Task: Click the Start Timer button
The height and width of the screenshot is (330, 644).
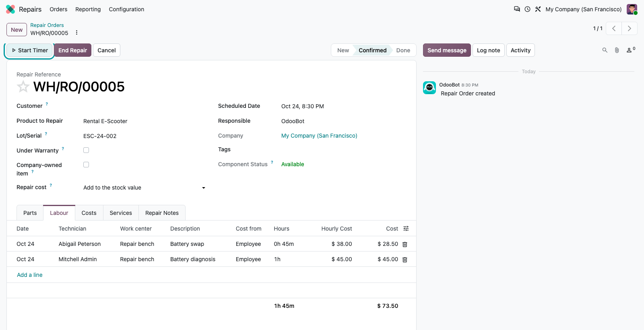Action: (29, 50)
